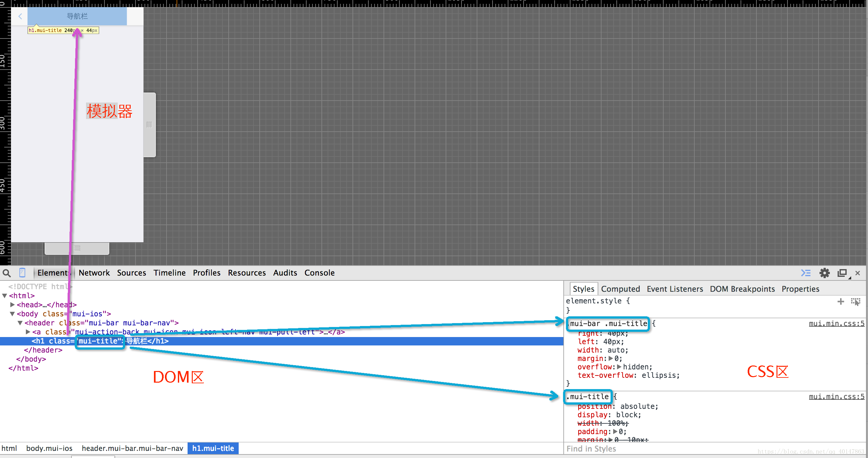868x458 pixels.
Task: Click the search magnifier icon in DevTools
Action: click(7, 273)
